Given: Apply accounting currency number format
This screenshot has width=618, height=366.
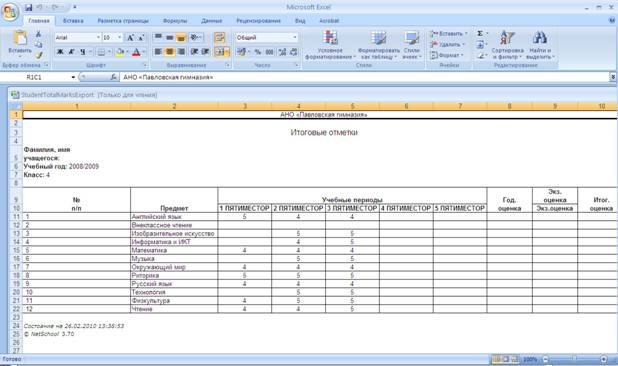Looking at the screenshot, I should click(x=241, y=52).
